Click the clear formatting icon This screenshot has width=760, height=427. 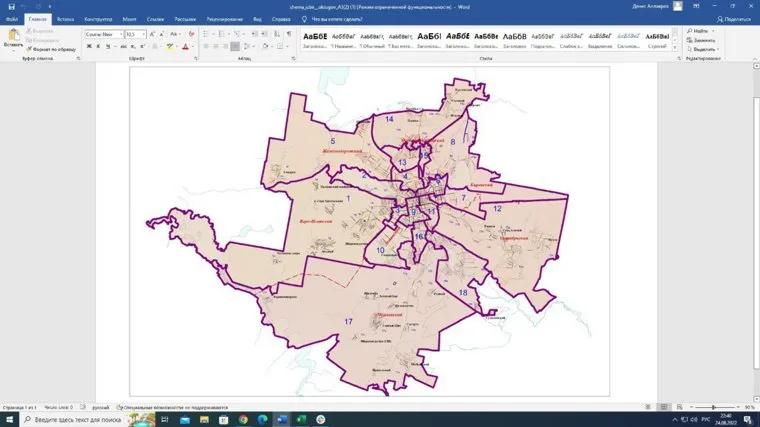point(189,34)
